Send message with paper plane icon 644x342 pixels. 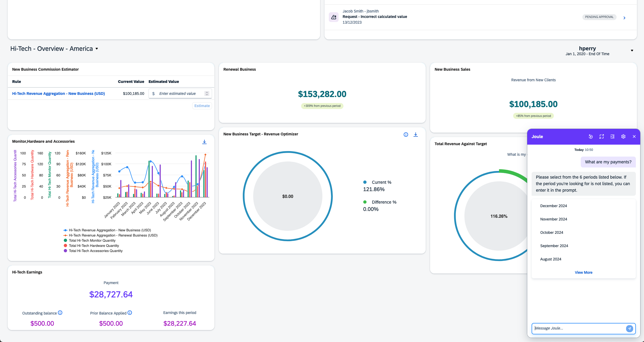[629, 328]
